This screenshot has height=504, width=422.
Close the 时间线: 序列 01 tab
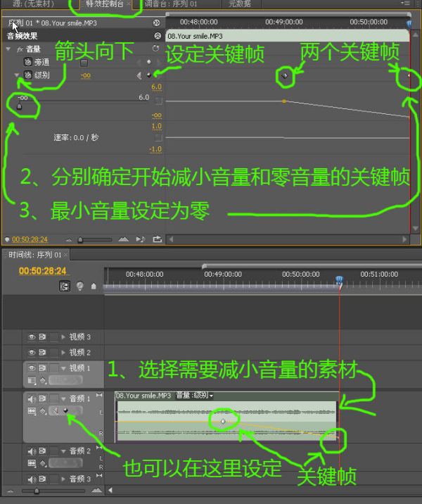pos(65,255)
